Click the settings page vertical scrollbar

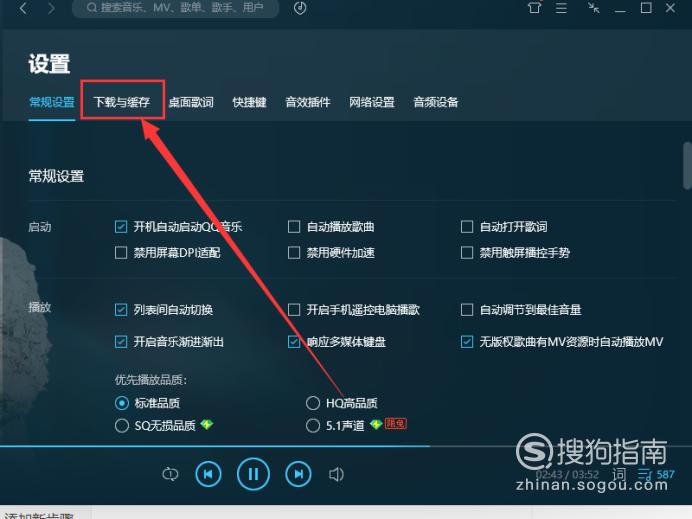(688, 165)
